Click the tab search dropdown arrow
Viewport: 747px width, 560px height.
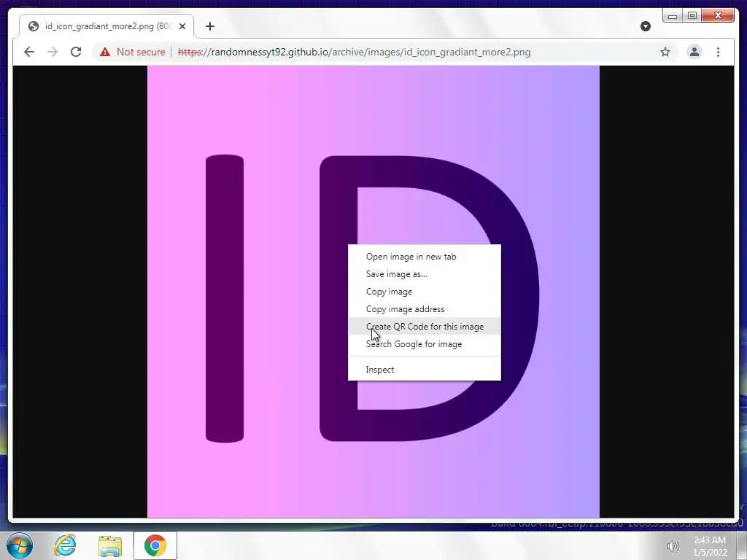coord(646,26)
